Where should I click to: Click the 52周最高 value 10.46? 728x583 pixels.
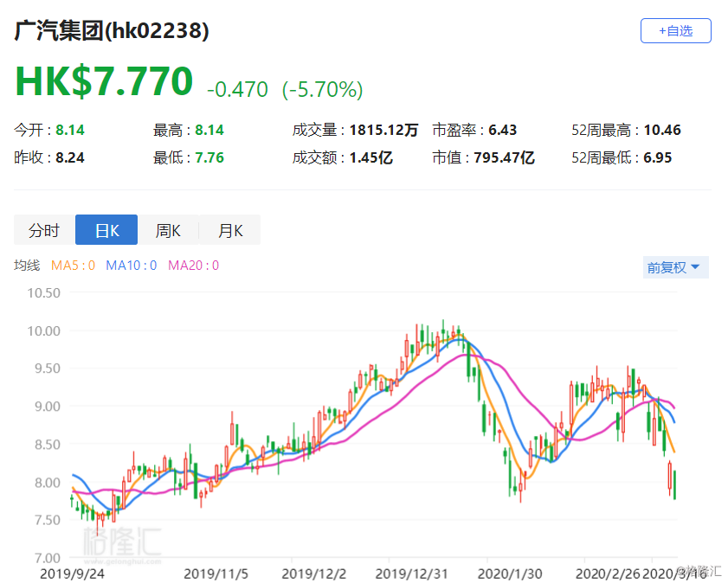662,130
